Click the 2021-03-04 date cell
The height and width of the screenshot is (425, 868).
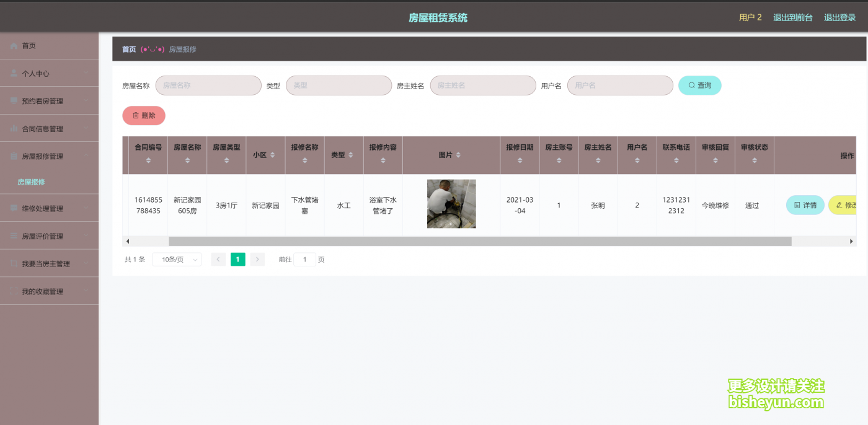(520, 205)
